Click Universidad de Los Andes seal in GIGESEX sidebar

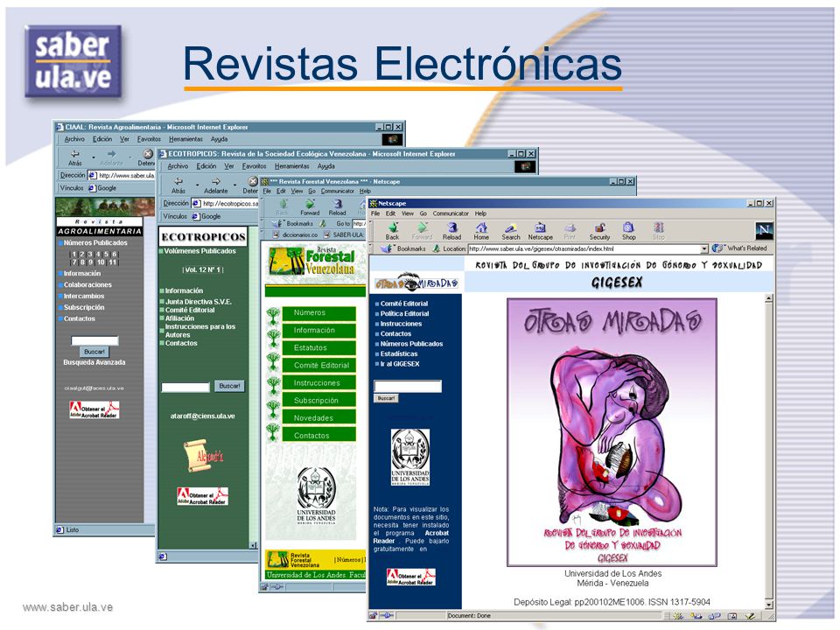coord(409,457)
